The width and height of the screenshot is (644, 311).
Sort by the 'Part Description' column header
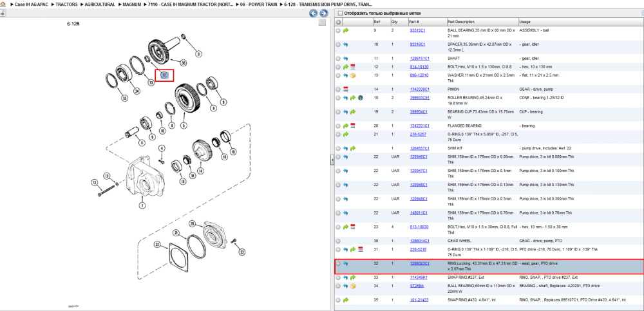coord(461,22)
